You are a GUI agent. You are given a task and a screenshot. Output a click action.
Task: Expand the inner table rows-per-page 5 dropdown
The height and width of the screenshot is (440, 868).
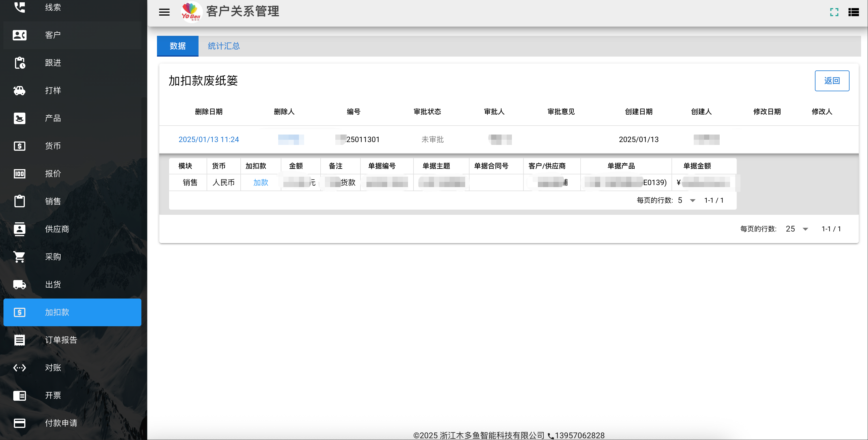pyautogui.click(x=686, y=200)
